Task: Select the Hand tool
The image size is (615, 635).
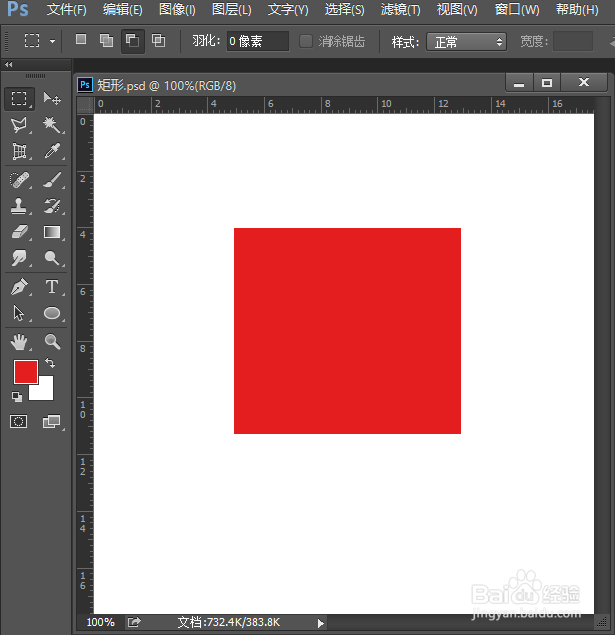Action: tap(19, 342)
